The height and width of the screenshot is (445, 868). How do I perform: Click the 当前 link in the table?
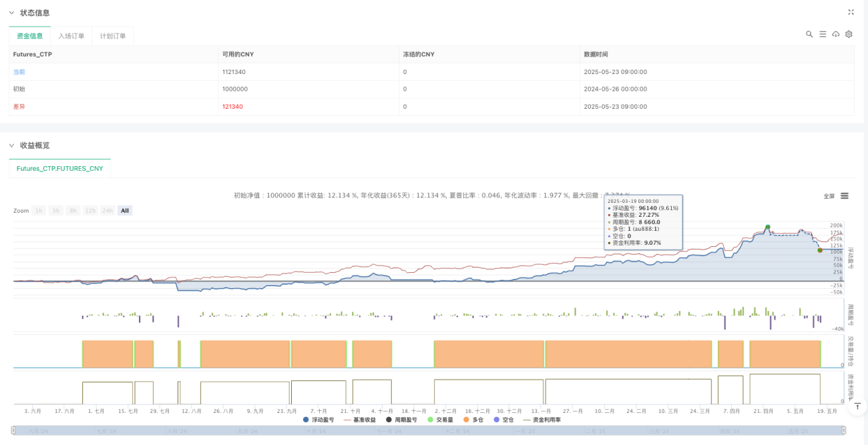[19, 71]
